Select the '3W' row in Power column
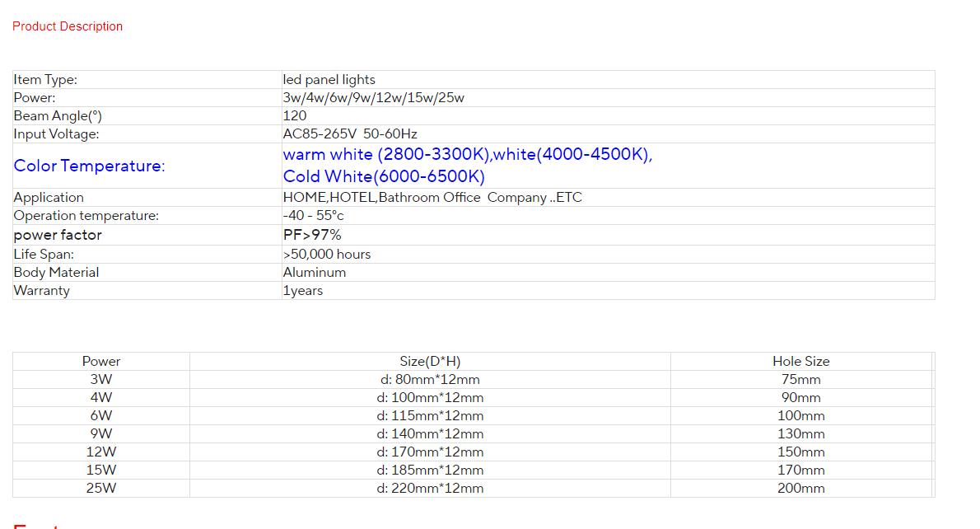 [x=101, y=380]
